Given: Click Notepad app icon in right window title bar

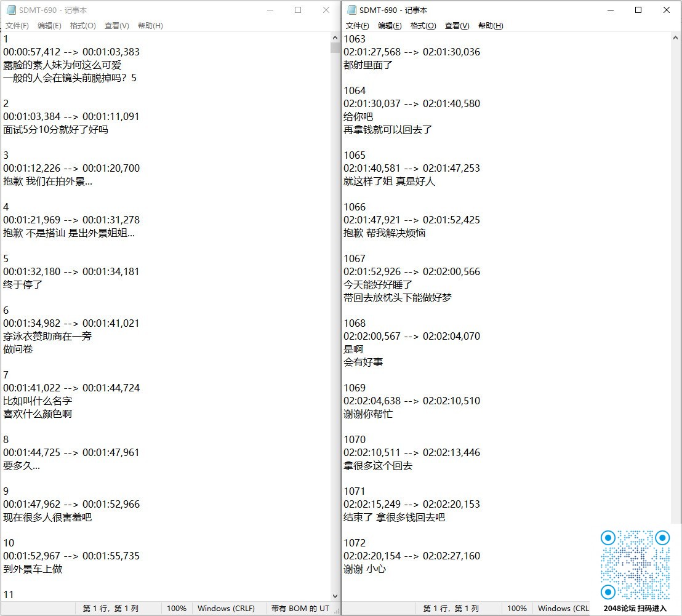Looking at the screenshot, I should pyautogui.click(x=351, y=10).
